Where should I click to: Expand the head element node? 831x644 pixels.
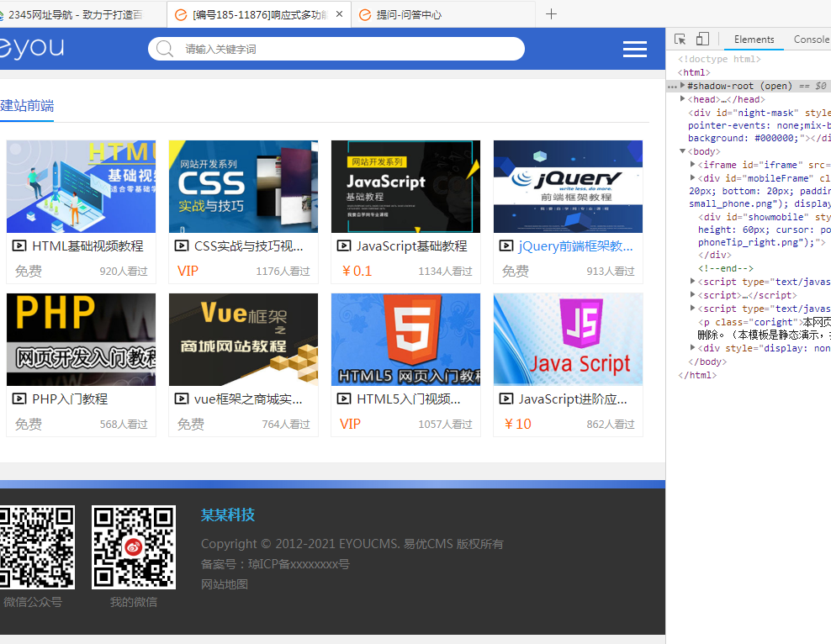pos(683,98)
